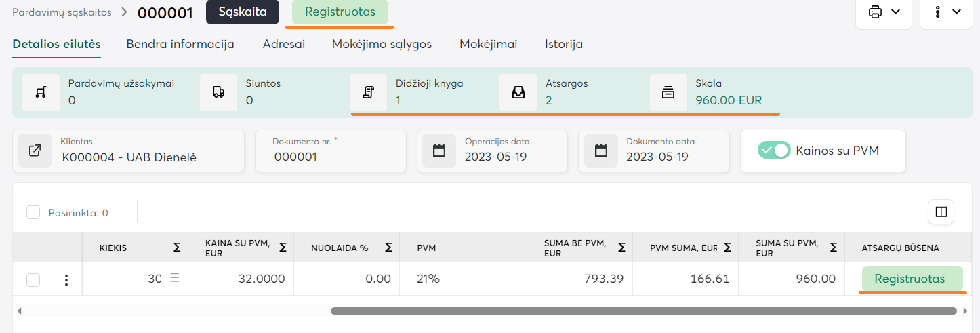Toggle the Kainos su PVM switch

click(774, 150)
